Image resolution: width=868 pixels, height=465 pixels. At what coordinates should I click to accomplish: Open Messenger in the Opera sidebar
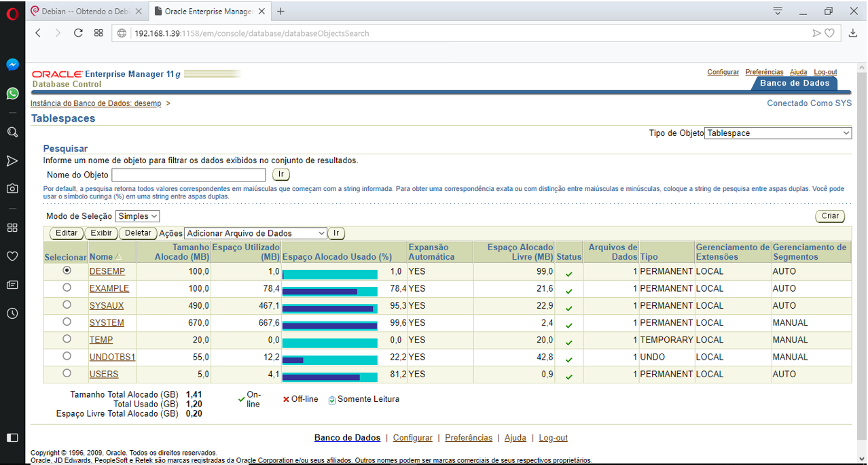coord(12,65)
